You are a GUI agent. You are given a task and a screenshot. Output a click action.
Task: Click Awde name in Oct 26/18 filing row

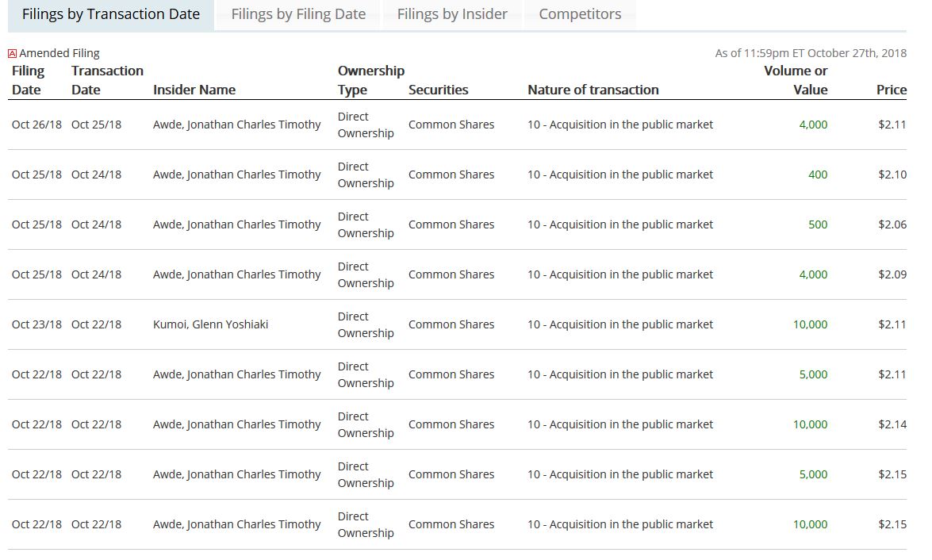pyautogui.click(x=236, y=125)
